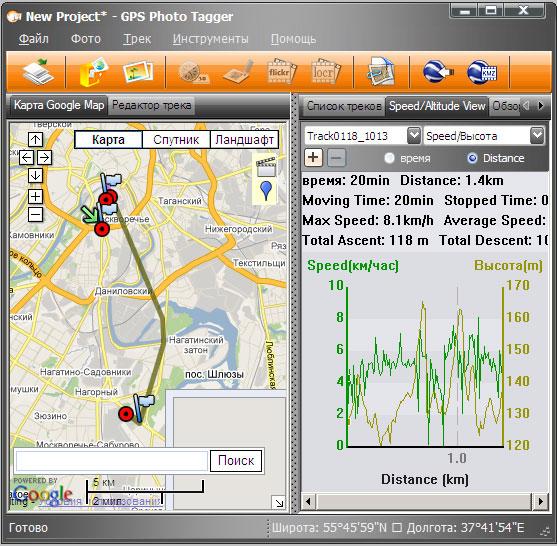Click the Max Speed: 8.1km/h text
Viewport: 557px width, 546px height.
(368, 221)
